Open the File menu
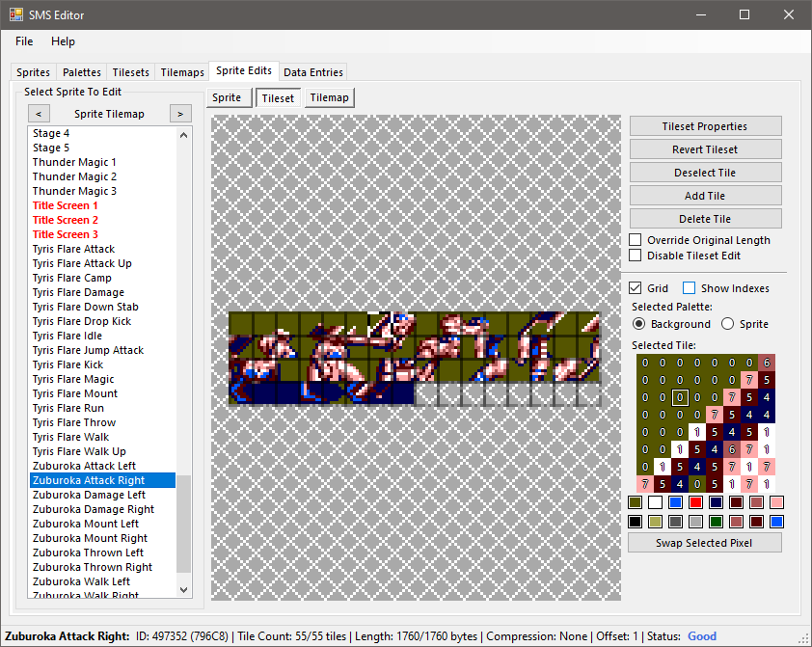Viewport: 812px width, 647px height. coord(24,41)
